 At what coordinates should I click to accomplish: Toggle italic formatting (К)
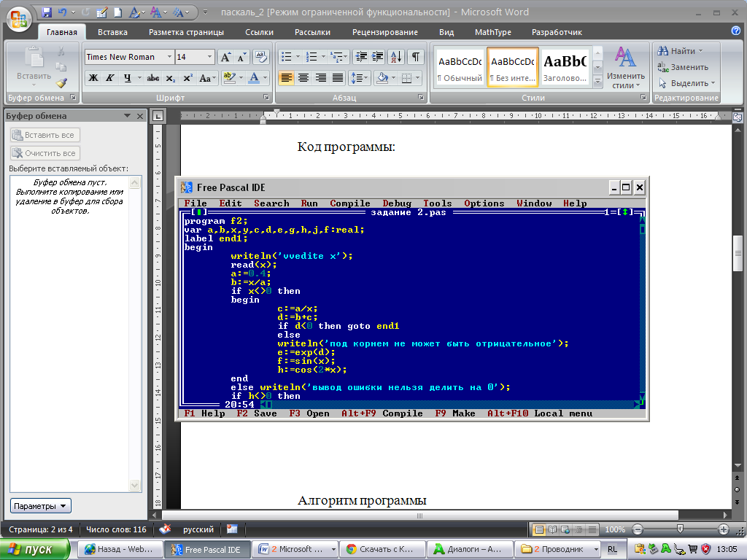pos(110,77)
